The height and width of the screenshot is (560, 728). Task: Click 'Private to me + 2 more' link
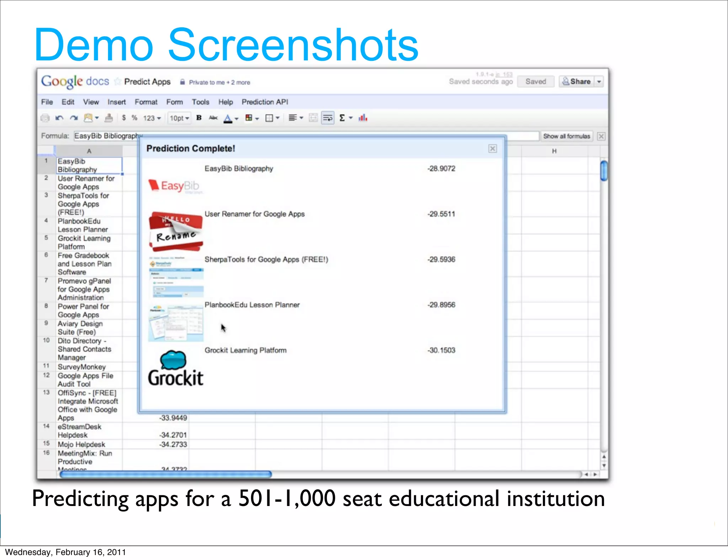pos(219,82)
